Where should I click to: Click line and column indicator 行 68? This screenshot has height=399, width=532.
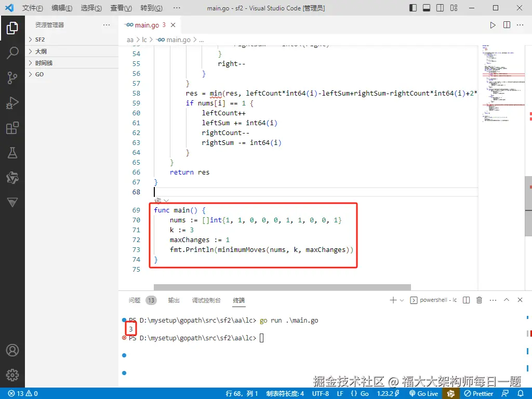coord(242,394)
